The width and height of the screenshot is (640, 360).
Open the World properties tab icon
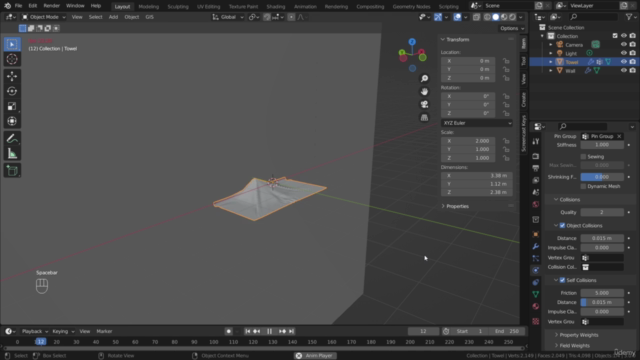[536, 204]
